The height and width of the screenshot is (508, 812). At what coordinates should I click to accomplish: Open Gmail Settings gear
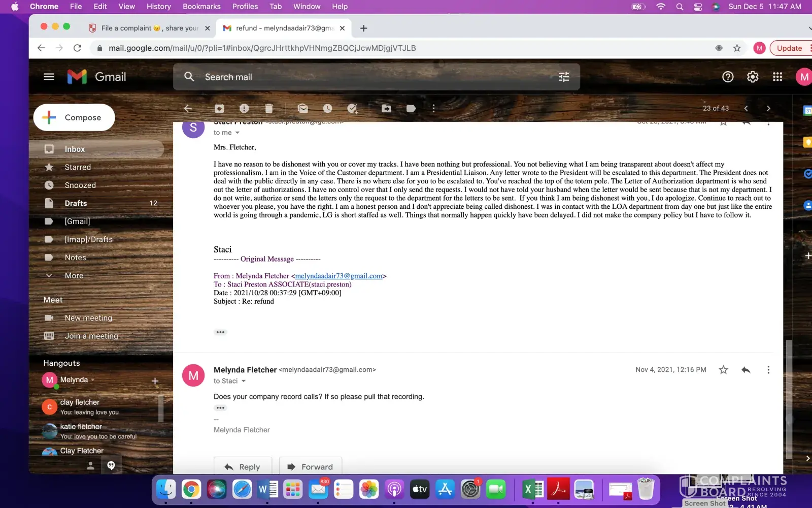753,77
